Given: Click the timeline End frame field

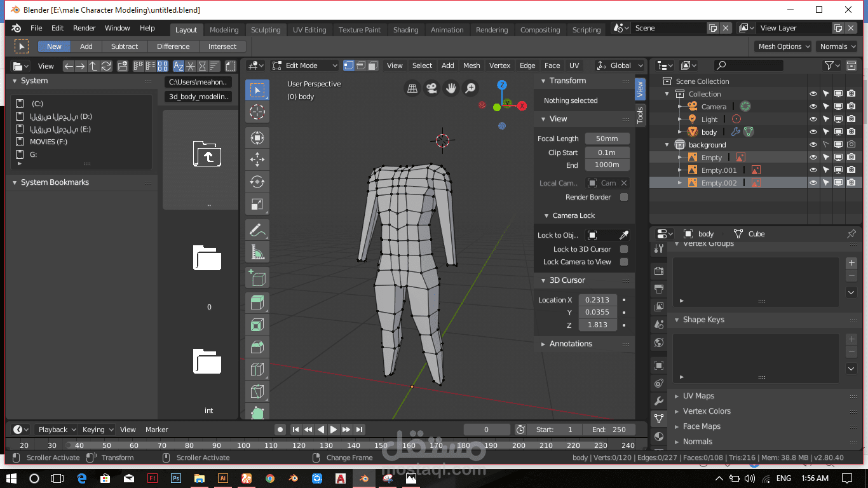Looking at the screenshot, I should [x=609, y=430].
